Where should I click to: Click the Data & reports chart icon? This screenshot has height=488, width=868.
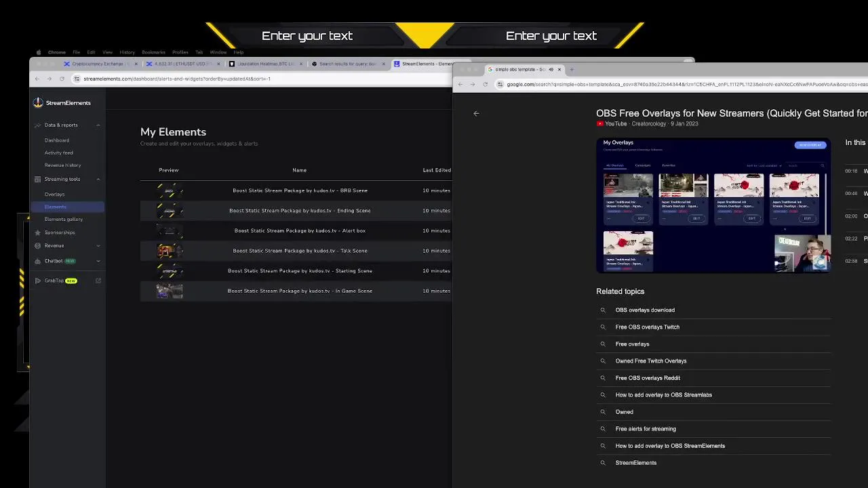(38, 125)
